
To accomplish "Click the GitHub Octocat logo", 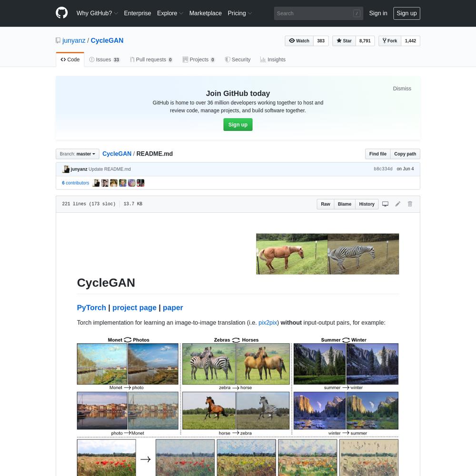I will tap(61, 13).
